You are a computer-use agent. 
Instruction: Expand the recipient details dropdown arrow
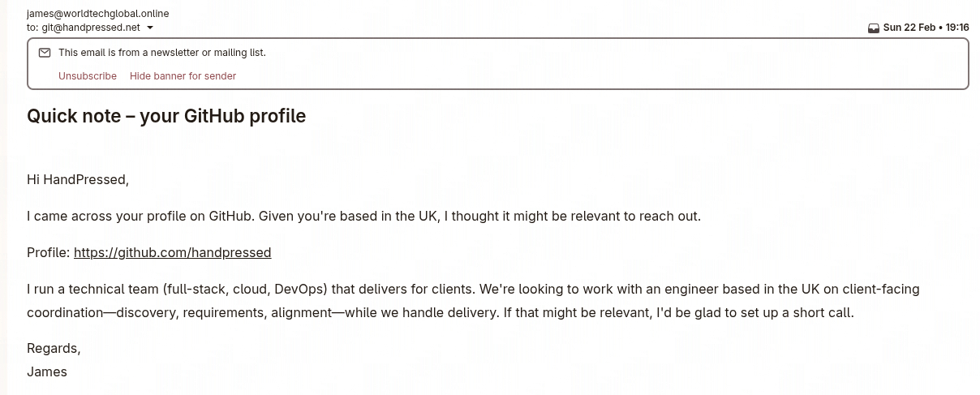[150, 28]
